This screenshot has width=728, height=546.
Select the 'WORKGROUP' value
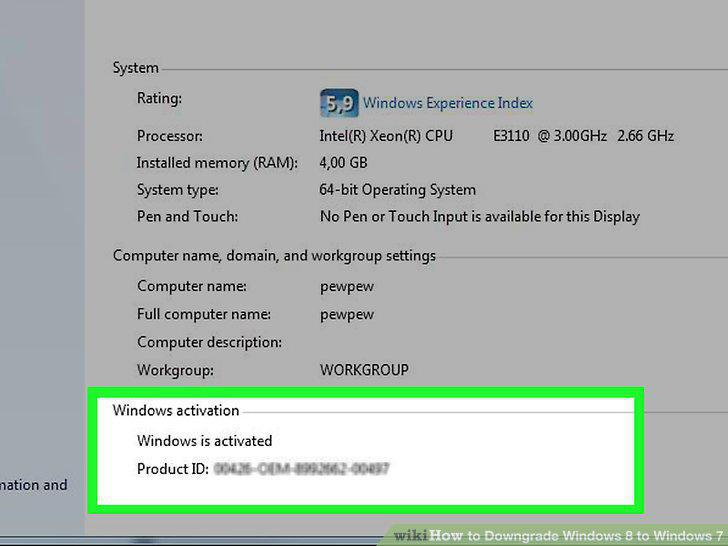click(364, 370)
